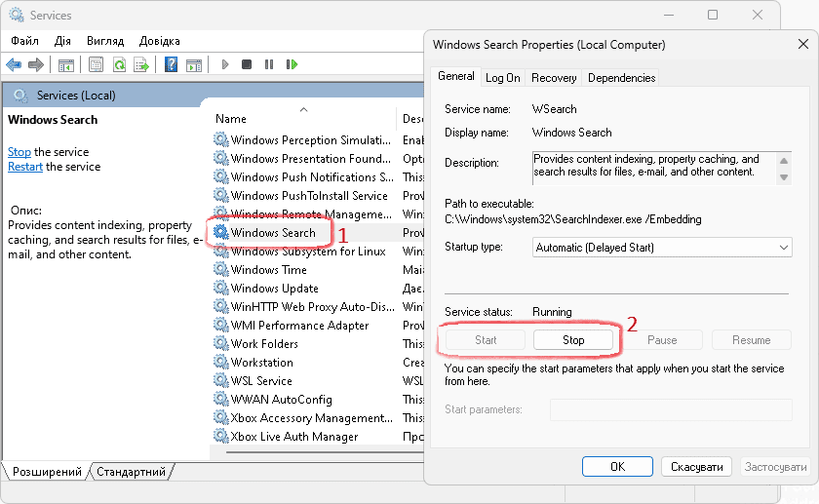Maximize the Services window

713,16
